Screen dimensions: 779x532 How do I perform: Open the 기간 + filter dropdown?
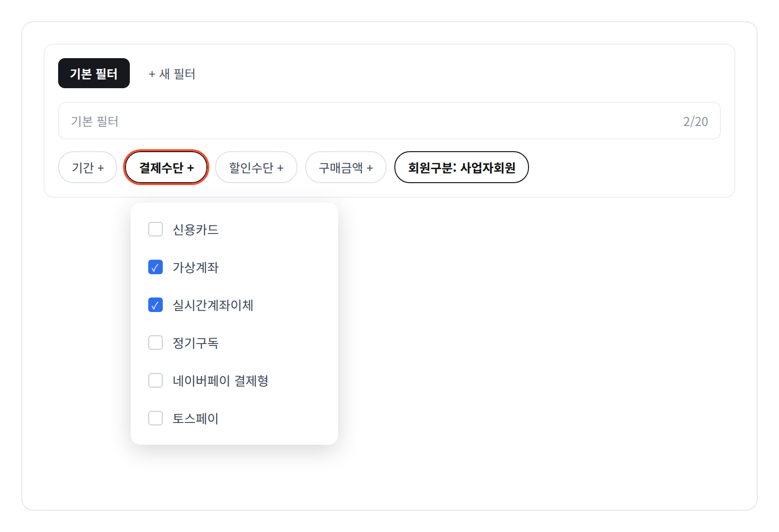[x=88, y=167]
